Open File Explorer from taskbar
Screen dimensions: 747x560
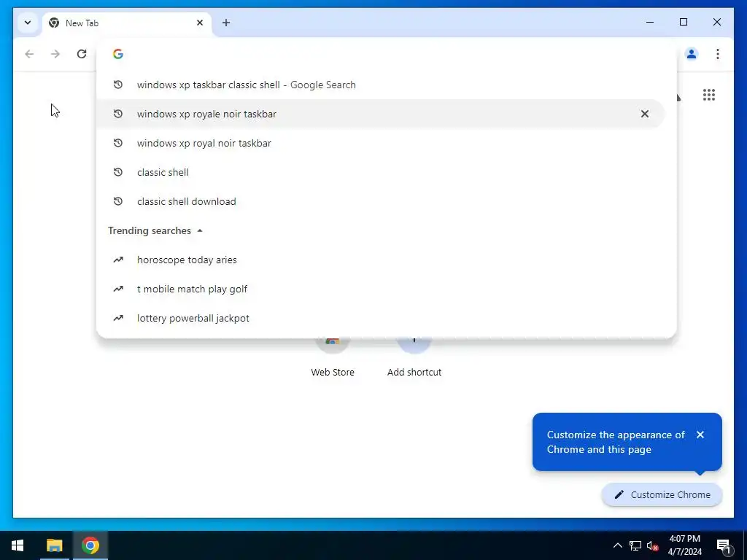pyautogui.click(x=54, y=545)
